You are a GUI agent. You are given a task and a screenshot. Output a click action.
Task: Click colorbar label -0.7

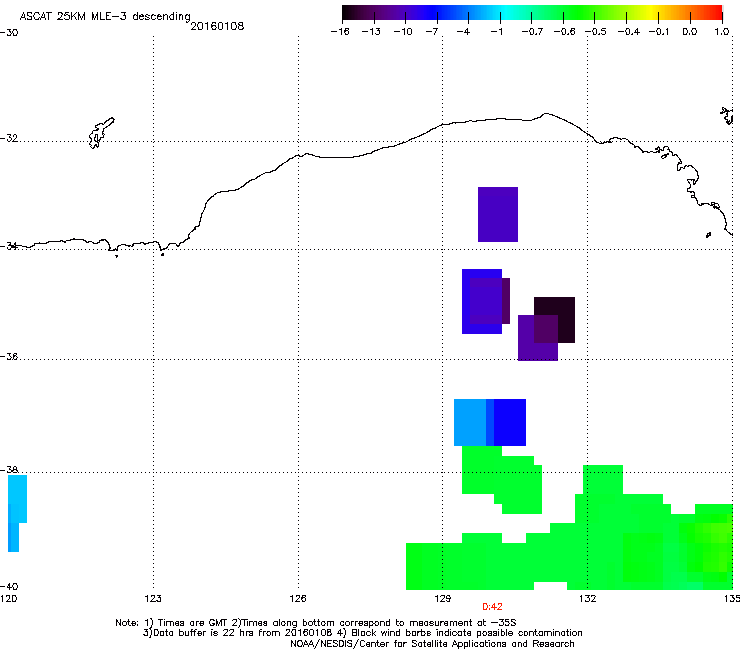point(532,32)
